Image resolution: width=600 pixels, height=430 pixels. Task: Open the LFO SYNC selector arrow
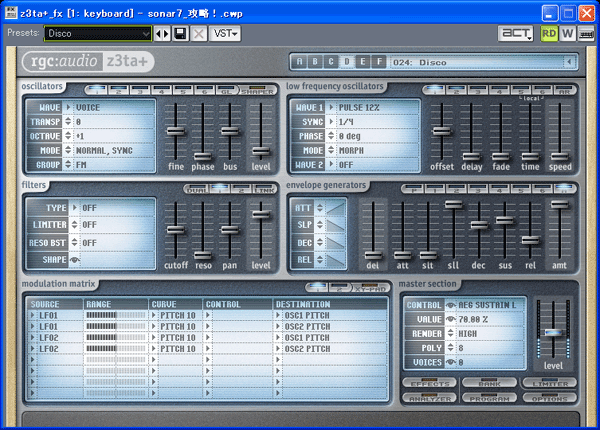331,122
